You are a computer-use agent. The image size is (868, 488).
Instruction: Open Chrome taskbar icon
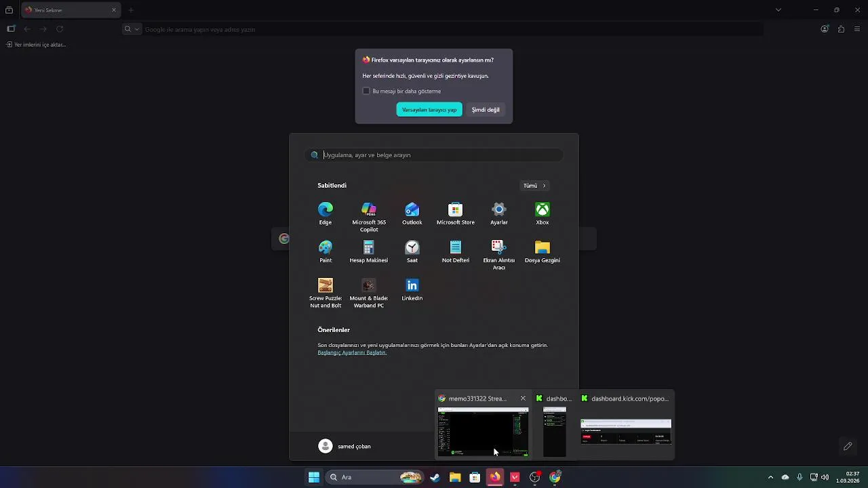point(555,477)
